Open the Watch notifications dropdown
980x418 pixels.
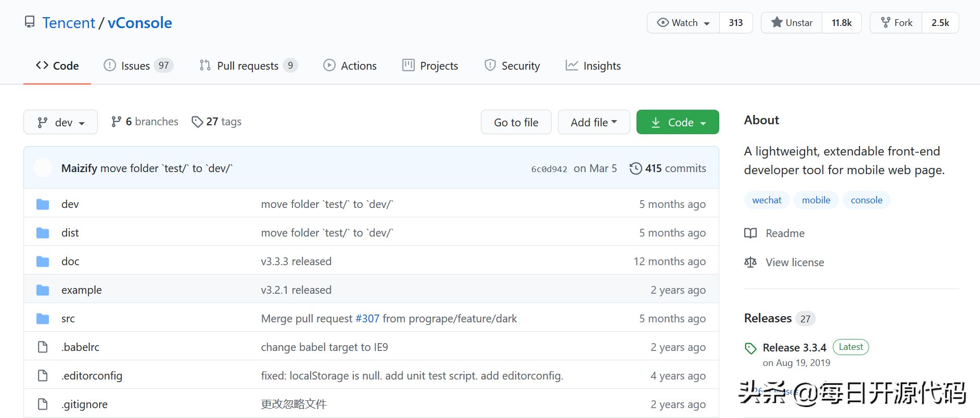(x=683, y=23)
